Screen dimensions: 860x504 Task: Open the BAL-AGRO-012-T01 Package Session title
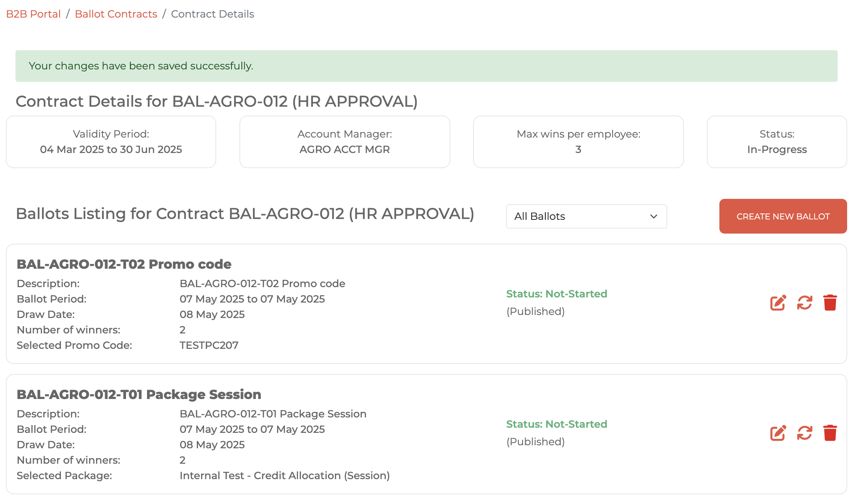[139, 394]
